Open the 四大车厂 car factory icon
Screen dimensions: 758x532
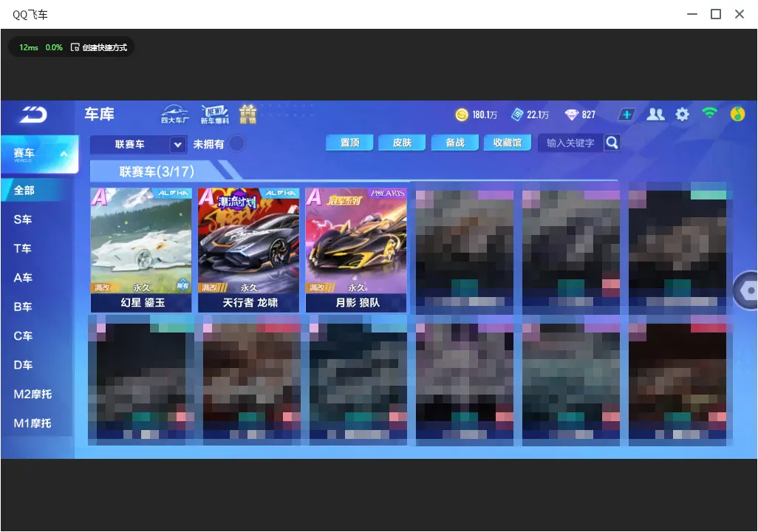[x=175, y=114]
